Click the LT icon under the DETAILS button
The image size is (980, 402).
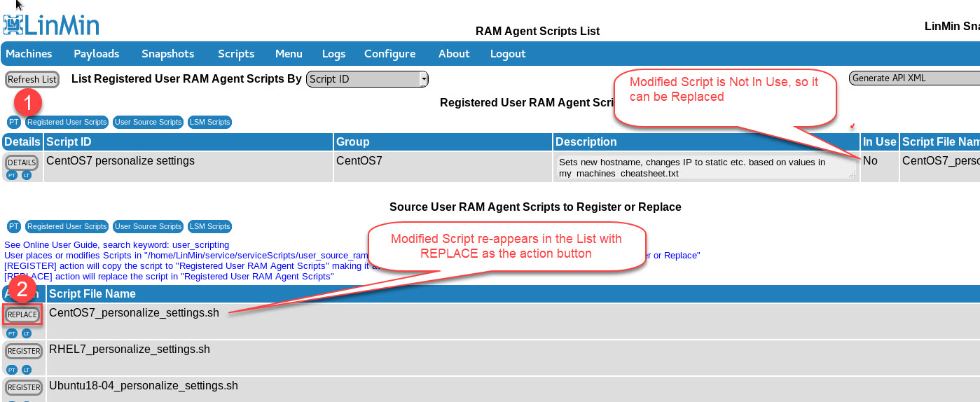[x=27, y=175]
